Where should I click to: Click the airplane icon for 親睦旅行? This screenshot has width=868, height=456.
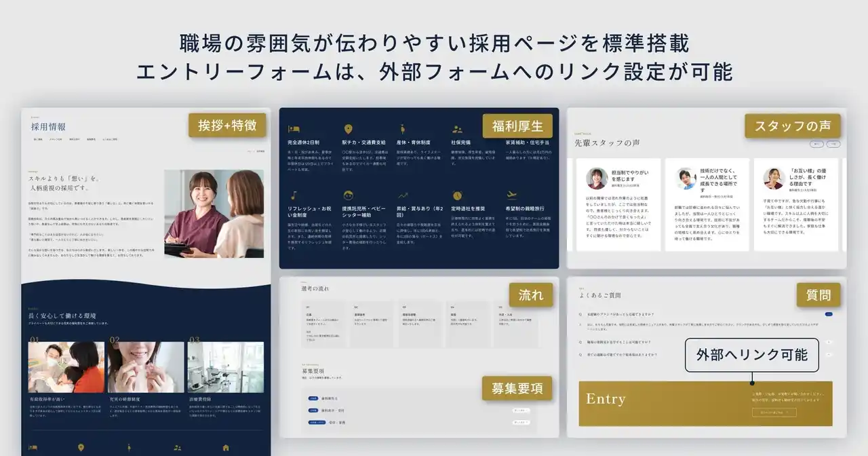coord(512,195)
